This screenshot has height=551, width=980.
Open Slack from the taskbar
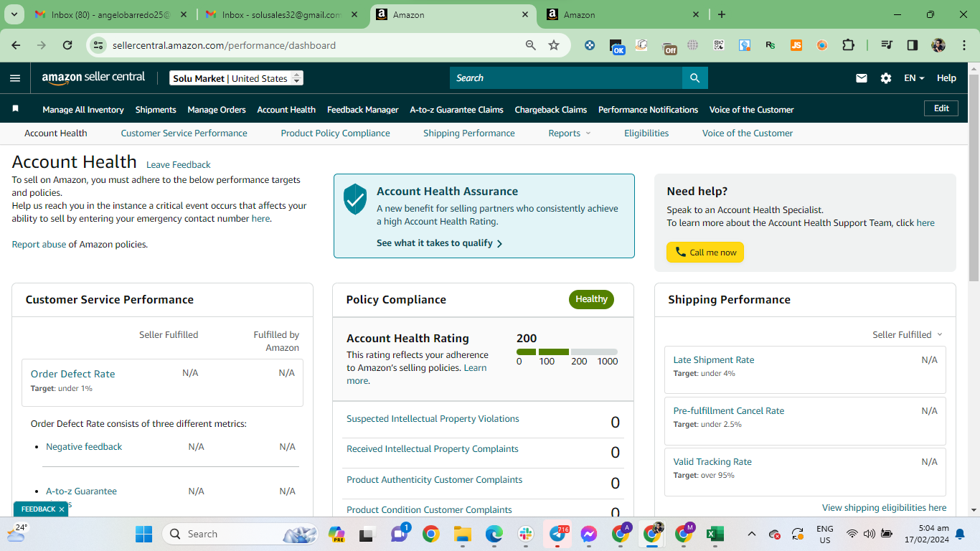[x=526, y=534]
